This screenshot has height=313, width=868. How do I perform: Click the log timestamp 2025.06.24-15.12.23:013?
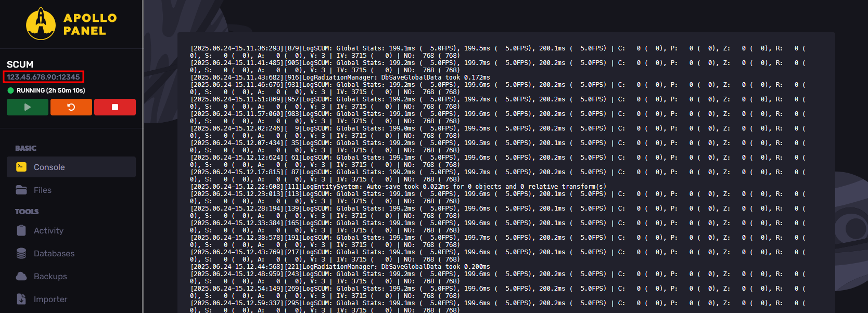point(237,194)
